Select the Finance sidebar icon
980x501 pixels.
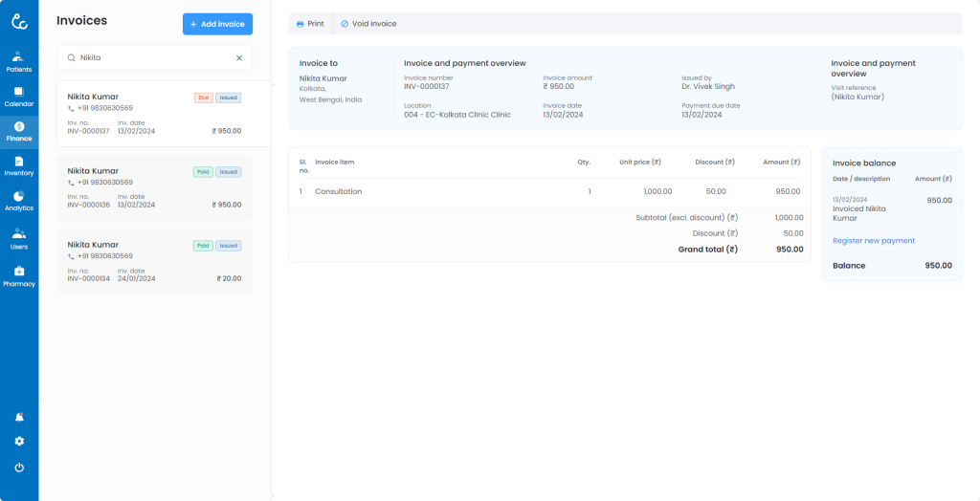pyautogui.click(x=19, y=131)
